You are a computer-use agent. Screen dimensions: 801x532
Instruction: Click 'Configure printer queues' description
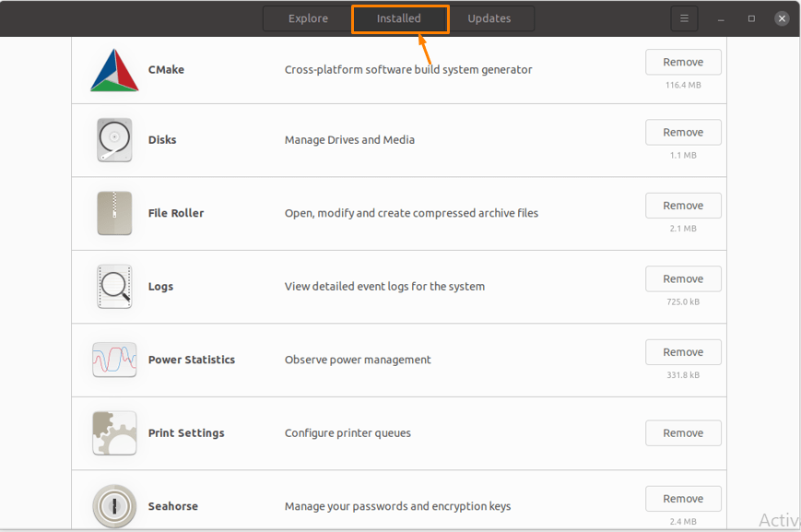point(347,433)
